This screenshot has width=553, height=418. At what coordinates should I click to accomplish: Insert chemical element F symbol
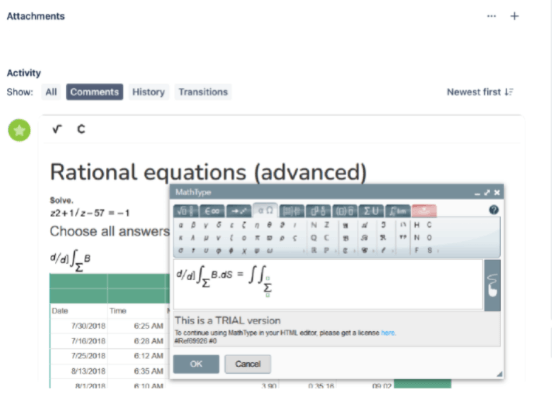pyautogui.click(x=417, y=250)
